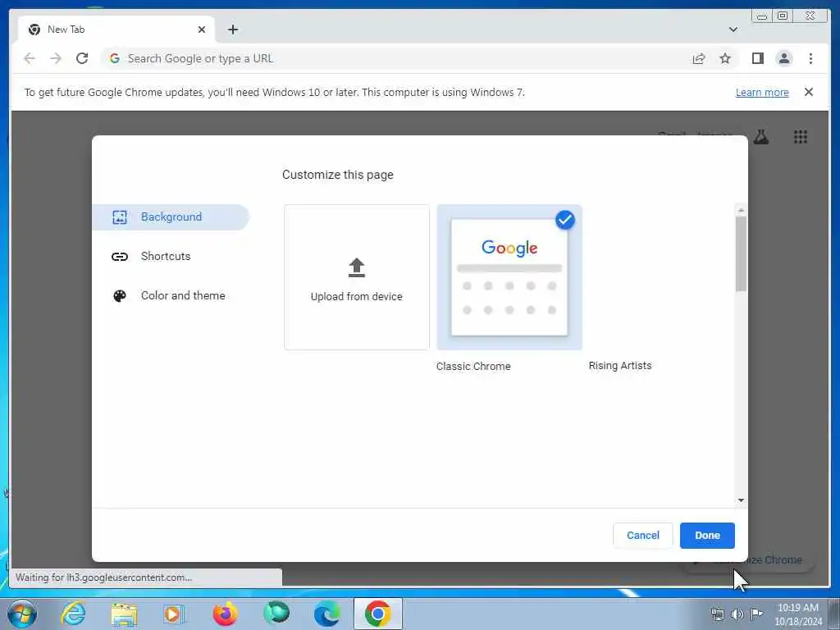Screen dimensions: 840x630
Task: Expand the tab search chevron
Action: tap(733, 30)
